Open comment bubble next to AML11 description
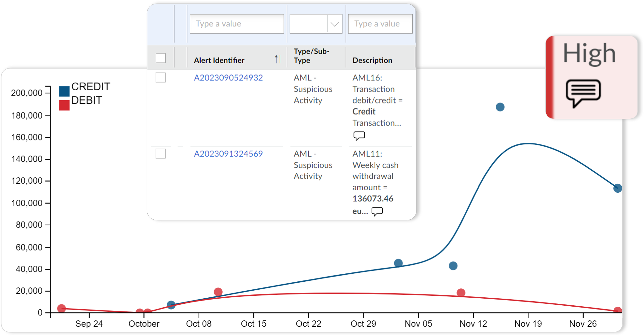 click(x=377, y=211)
